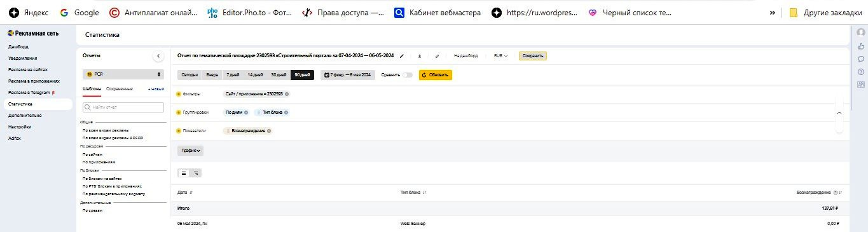Click the bottom right-sidebar icon below help
Viewport: 868px width, 232px height.
click(x=861, y=84)
